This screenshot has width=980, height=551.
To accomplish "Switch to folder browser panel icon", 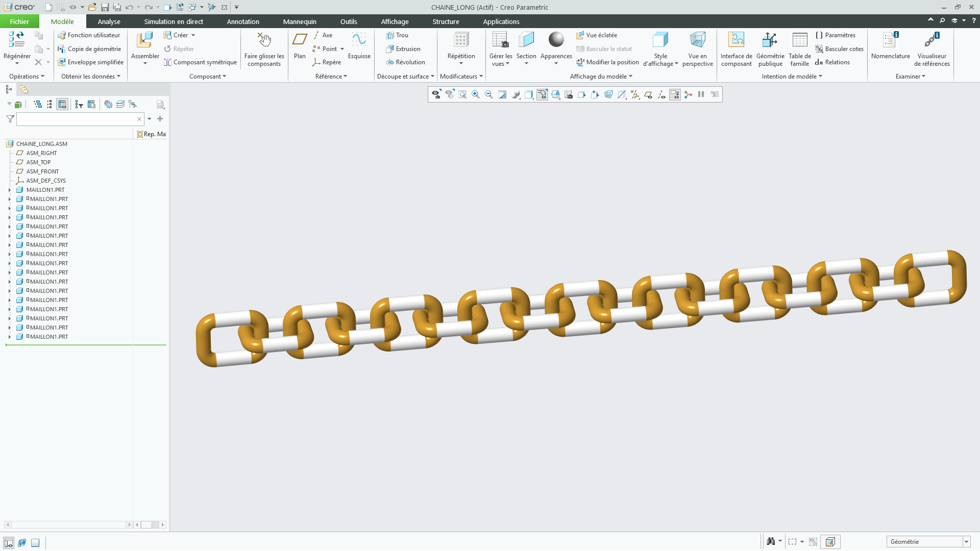I will pos(24,89).
